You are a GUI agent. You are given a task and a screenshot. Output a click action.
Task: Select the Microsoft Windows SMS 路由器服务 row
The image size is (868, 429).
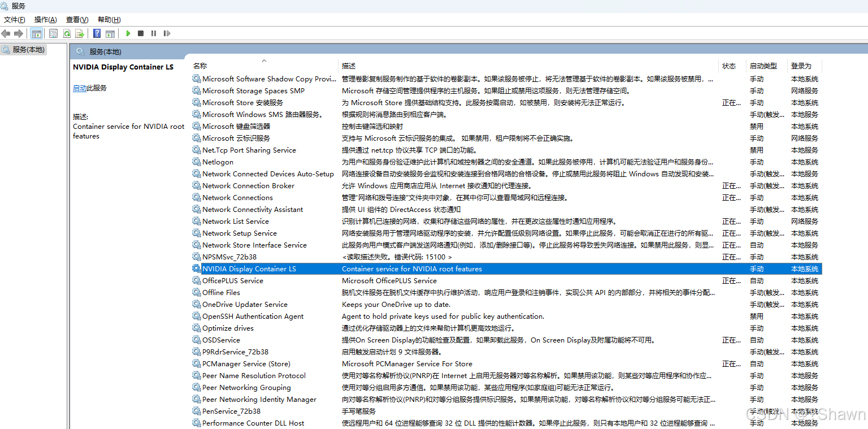pos(506,114)
